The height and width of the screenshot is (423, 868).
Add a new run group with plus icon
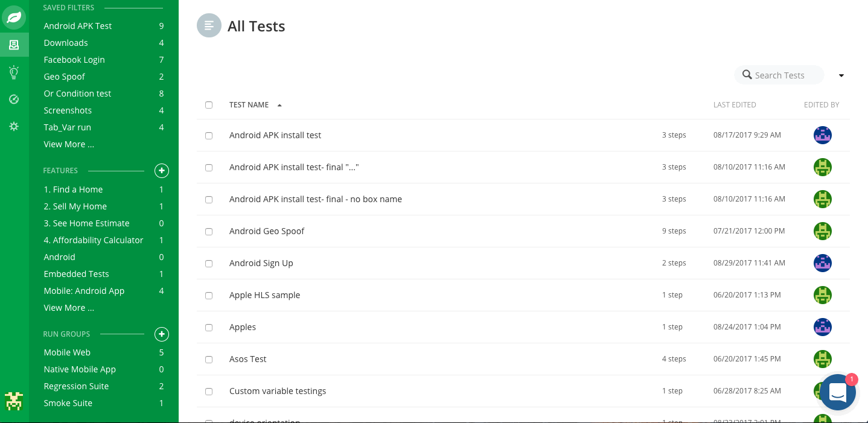tap(162, 334)
